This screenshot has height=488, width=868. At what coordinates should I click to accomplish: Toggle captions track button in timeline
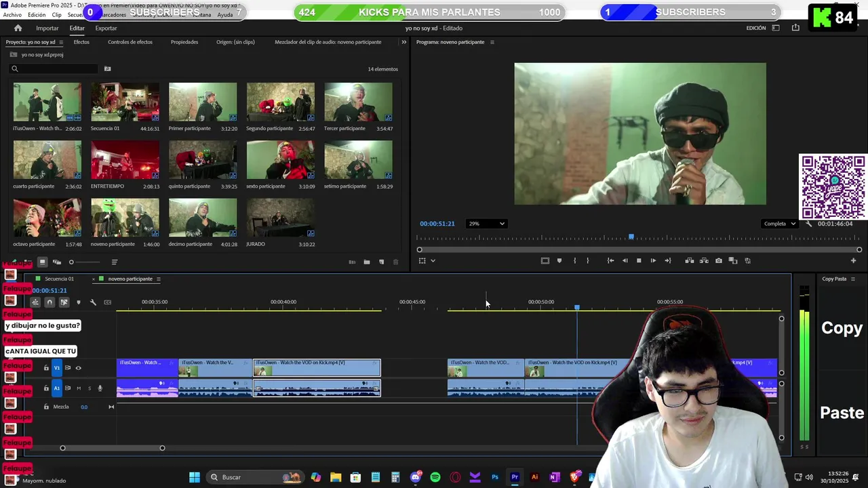pyautogui.click(x=107, y=302)
